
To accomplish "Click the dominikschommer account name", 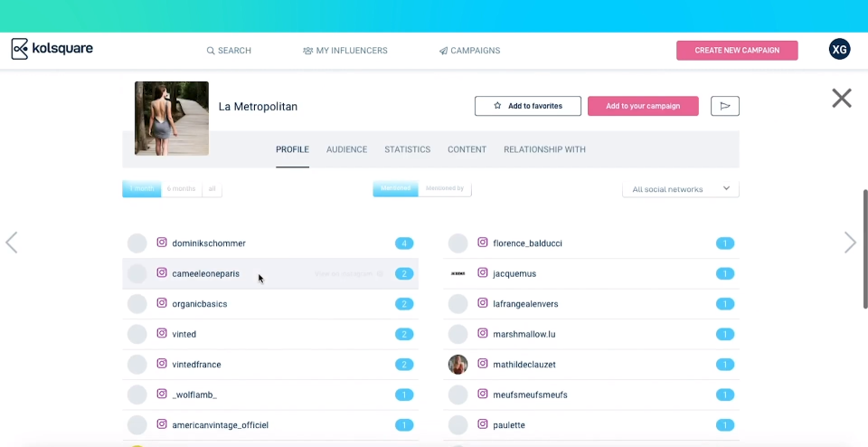I will [x=209, y=243].
